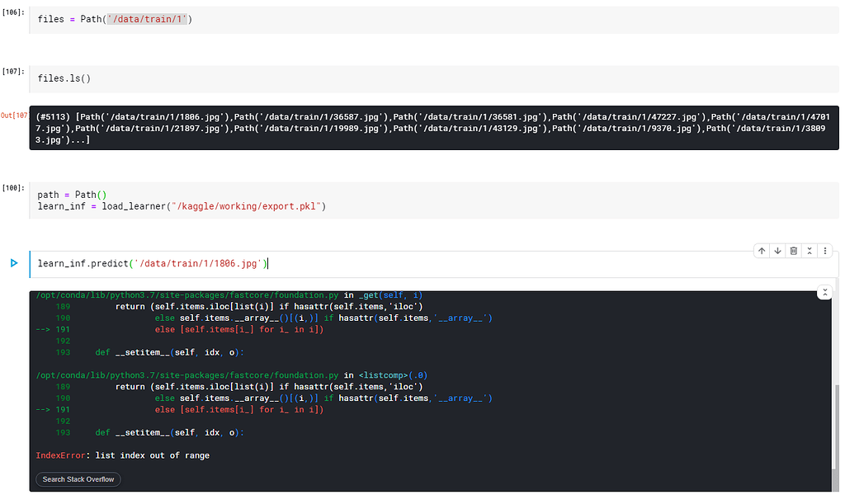
Task: Click the Search Stack Overflow button
Action: click(x=77, y=479)
